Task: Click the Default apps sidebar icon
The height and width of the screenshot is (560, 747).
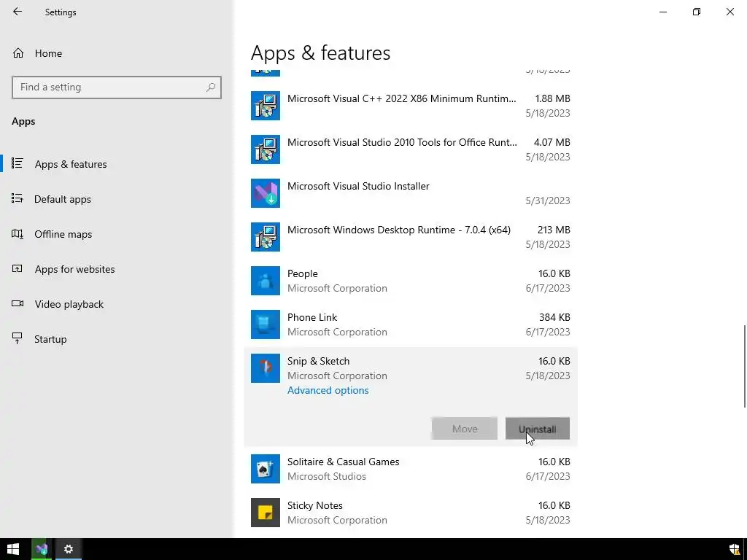Action: (18, 198)
